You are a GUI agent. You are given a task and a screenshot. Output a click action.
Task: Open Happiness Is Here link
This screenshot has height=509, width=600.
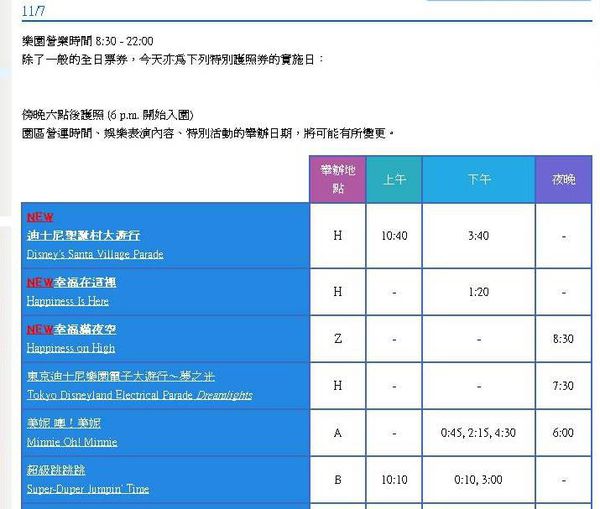(68, 301)
